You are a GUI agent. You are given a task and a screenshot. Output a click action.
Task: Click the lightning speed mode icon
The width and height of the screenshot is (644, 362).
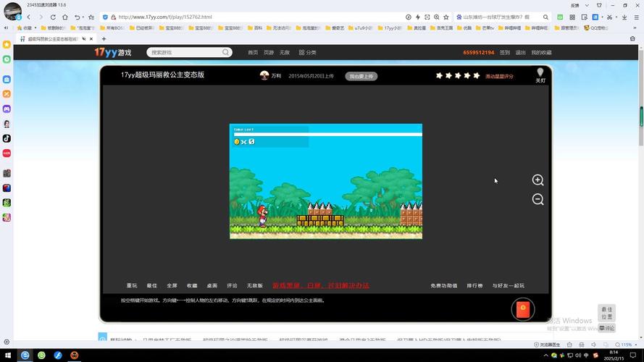[418, 17]
